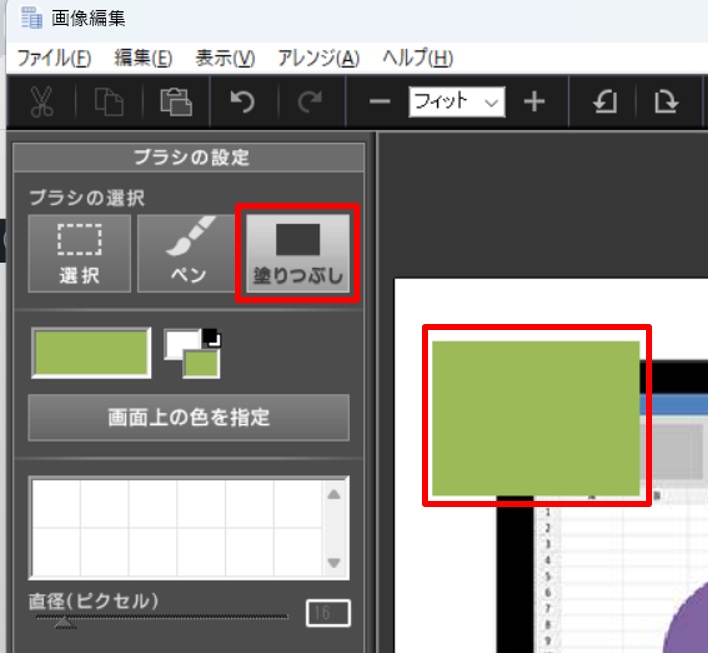Click palette scroll up arrow
708x653 pixels.
click(x=334, y=494)
